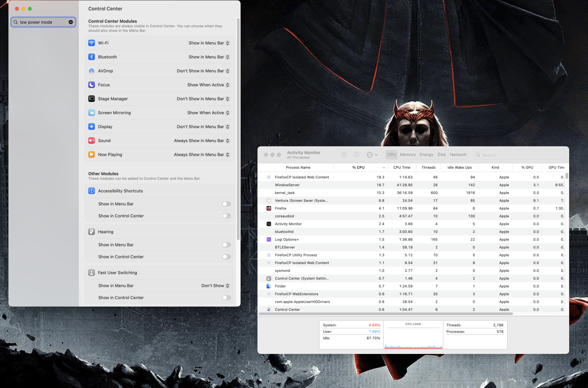Click the Logi Options+ process icon

(x=269, y=239)
